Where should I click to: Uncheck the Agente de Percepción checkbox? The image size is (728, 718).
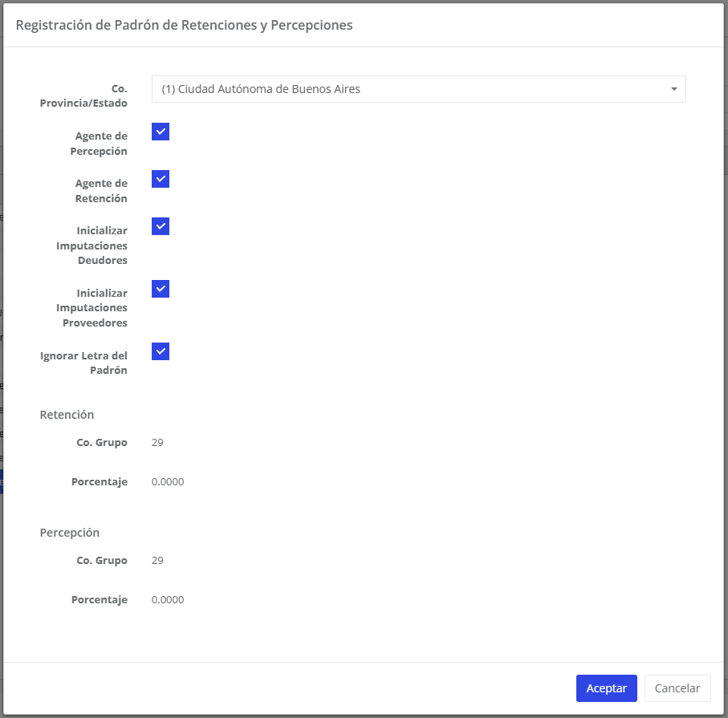coord(161,132)
